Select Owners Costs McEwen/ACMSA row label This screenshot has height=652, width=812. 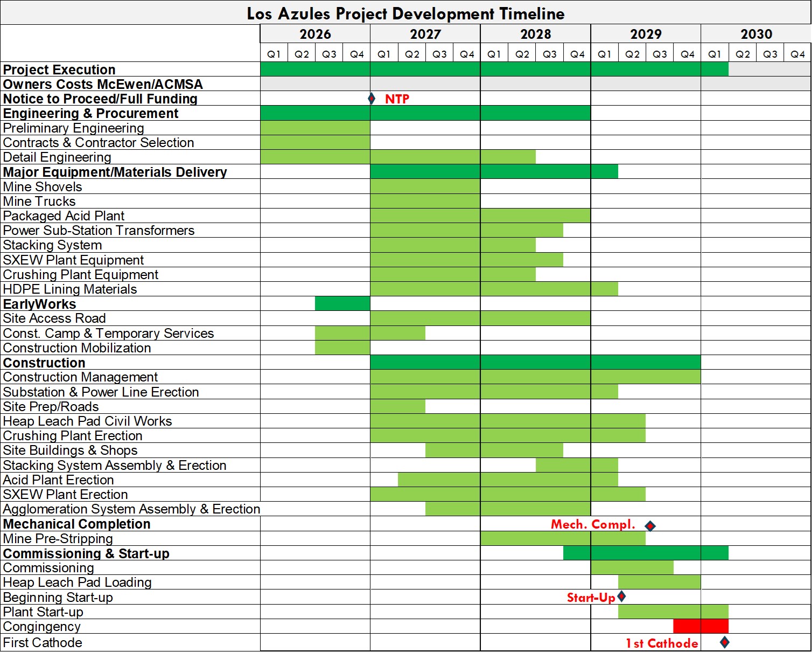point(103,84)
